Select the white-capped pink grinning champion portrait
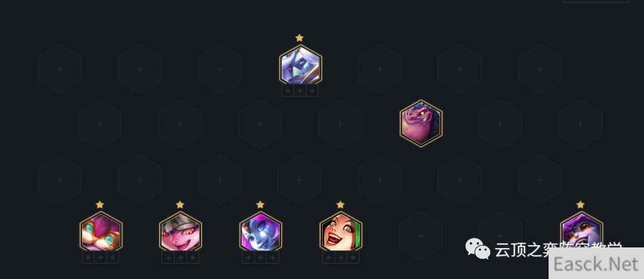Viewport: 644px width, 279px height. 181,232
